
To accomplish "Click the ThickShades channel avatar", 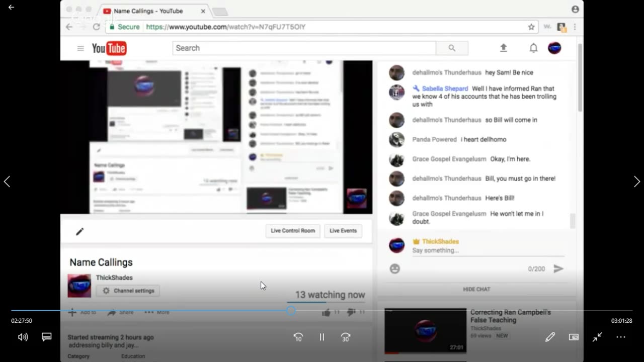I will [x=79, y=286].
